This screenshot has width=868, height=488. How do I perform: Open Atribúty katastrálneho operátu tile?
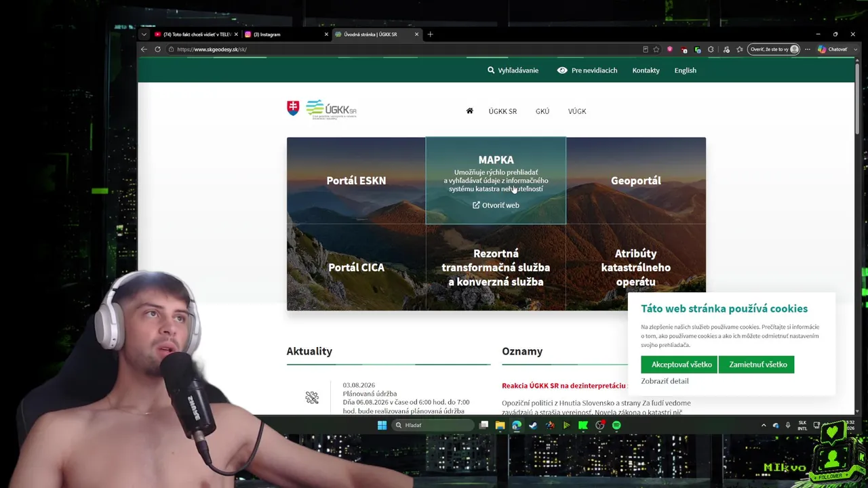click(x=636, y=267)
